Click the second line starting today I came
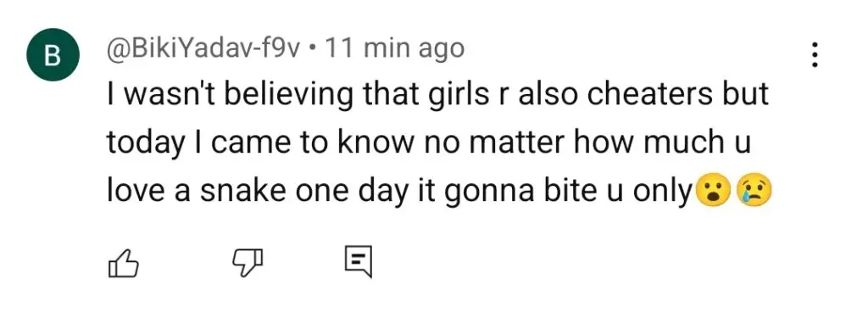The height and width of the screenshot is (313, 868). coord(429,144)
